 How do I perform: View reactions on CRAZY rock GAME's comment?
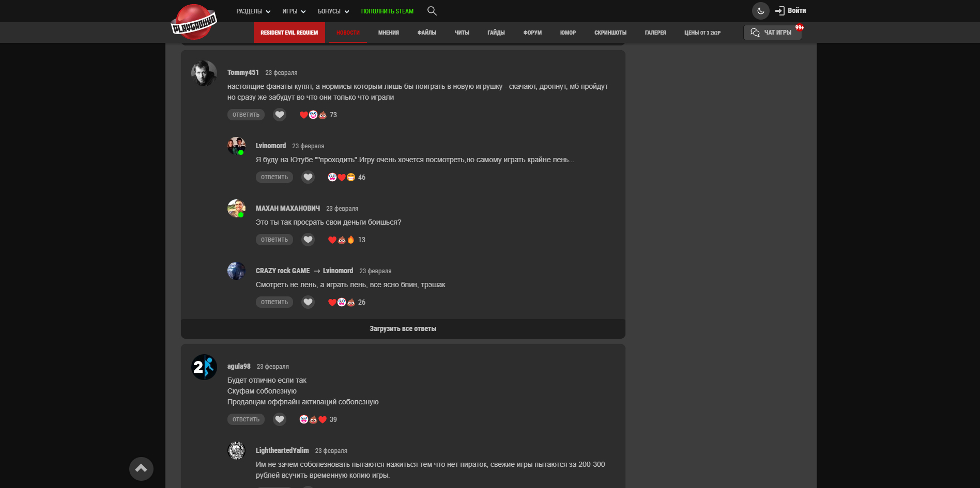pyautogui.click(x=346, y=302)
